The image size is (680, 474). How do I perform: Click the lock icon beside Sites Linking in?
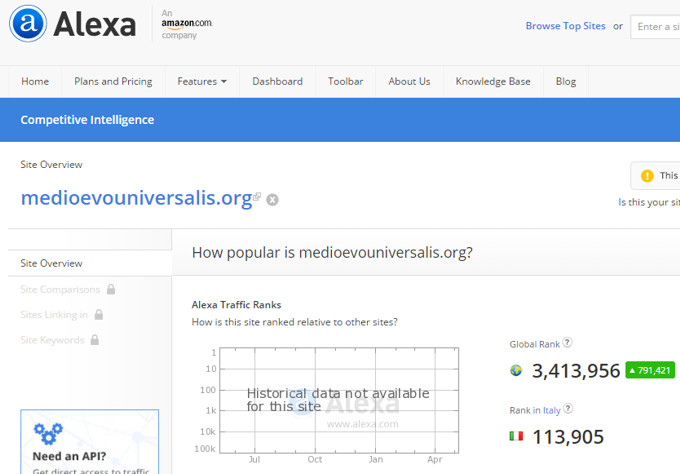99,314
